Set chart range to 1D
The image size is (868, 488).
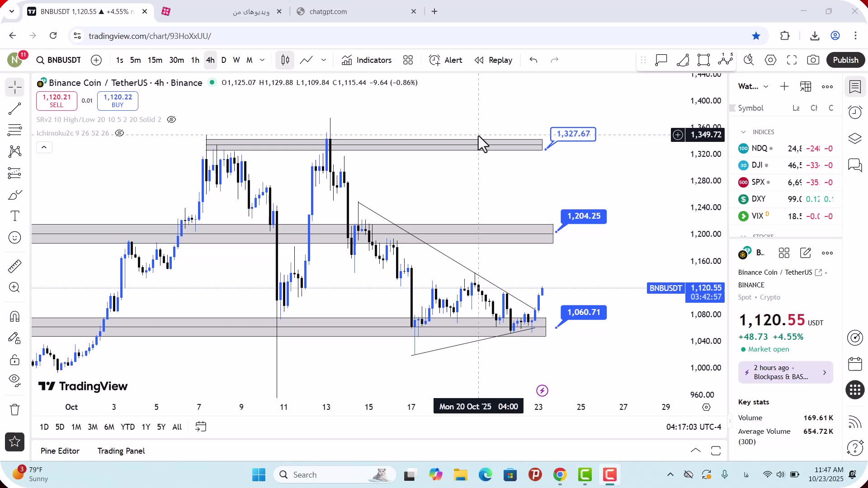[44, 427]
